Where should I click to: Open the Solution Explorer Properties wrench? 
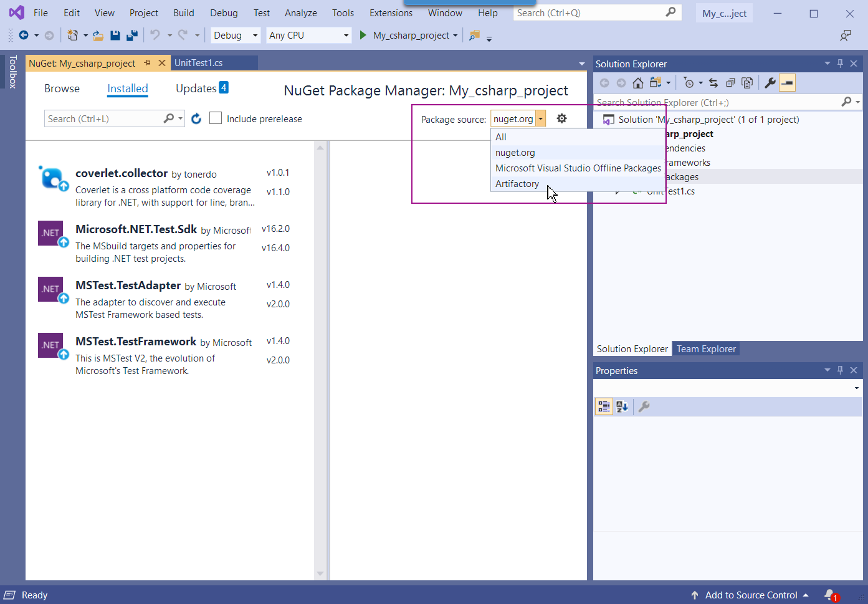click(x=770, y=83)
